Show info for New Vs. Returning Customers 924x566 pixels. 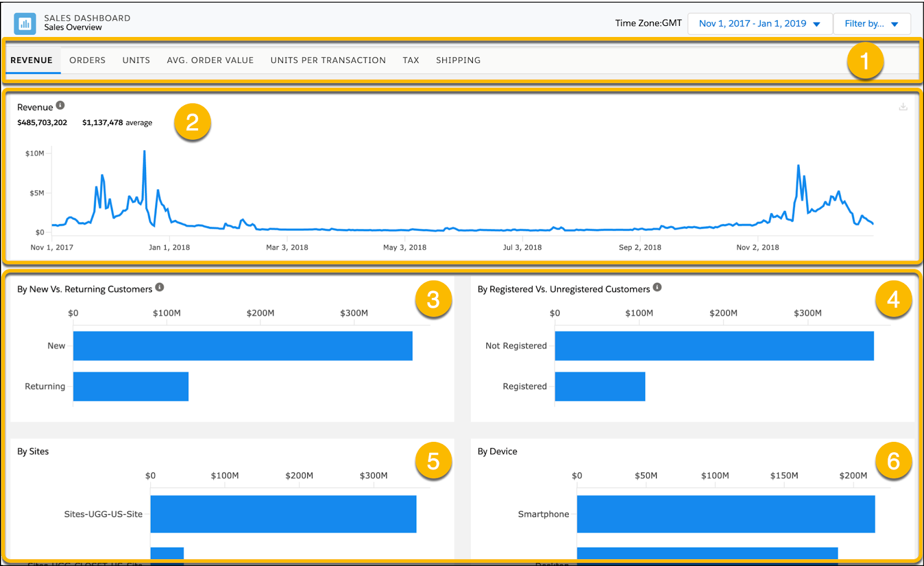159,287
